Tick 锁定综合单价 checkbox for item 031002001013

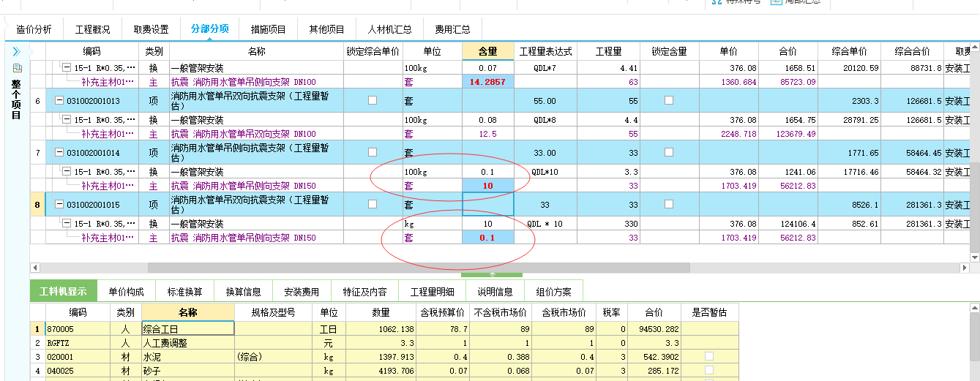pyautogui.click(x=373, y=100)
